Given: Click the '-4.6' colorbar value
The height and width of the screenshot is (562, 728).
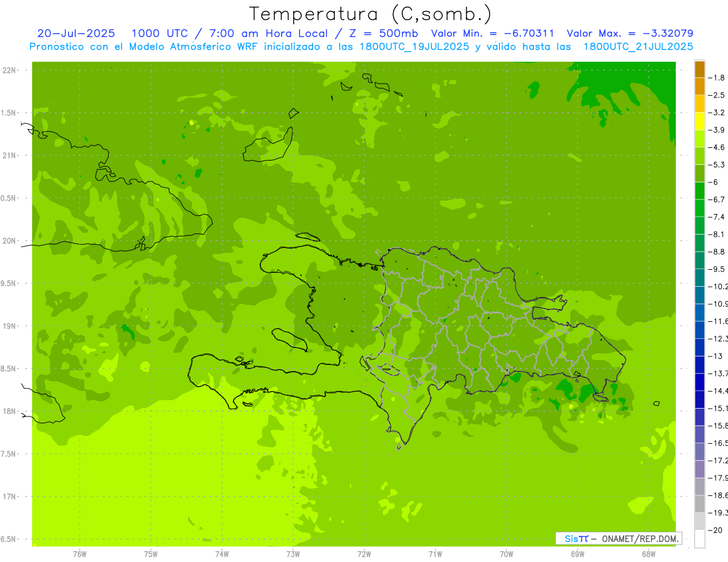Looking at the screenshot, I should tap(718, 147).
